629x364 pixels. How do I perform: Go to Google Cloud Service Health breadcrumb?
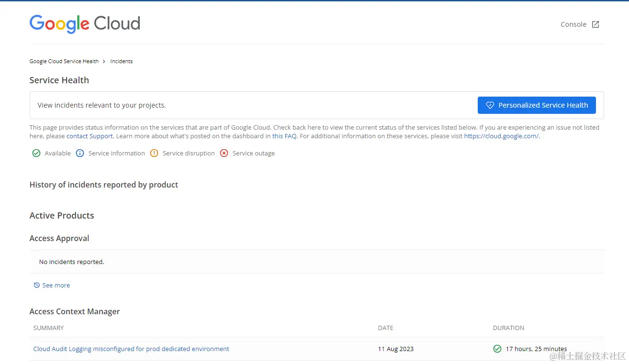[x=64, y=61]
